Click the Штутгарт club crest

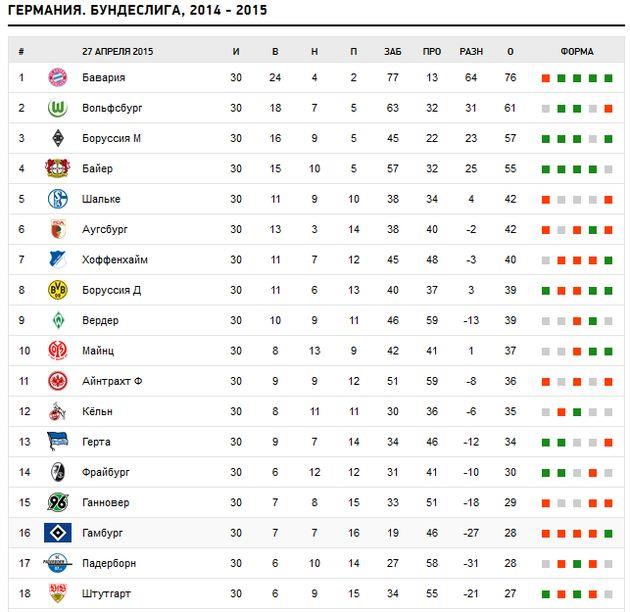pos(57,594)
